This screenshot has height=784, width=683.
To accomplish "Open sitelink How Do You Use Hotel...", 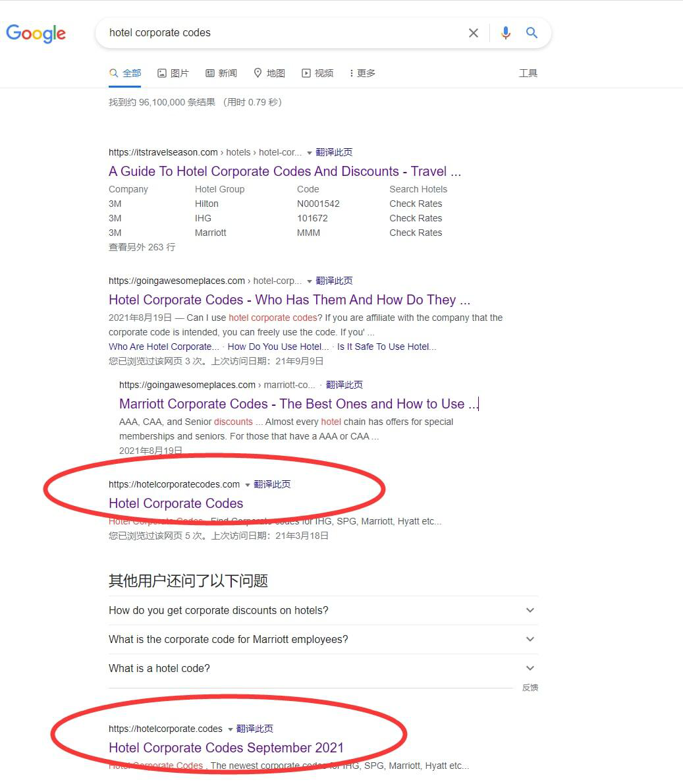I will pyautogui.click(x=278, y=347).
